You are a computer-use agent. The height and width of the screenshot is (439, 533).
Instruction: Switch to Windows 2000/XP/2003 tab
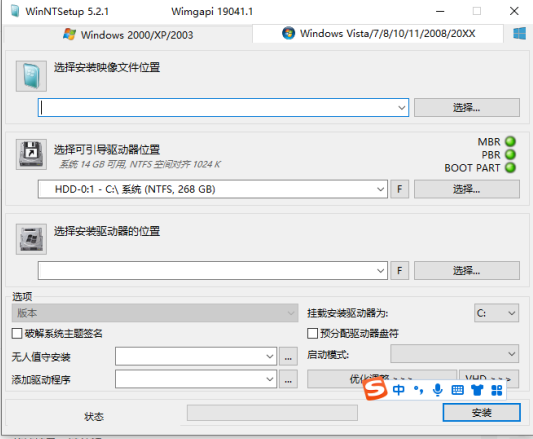coord(128,35)
